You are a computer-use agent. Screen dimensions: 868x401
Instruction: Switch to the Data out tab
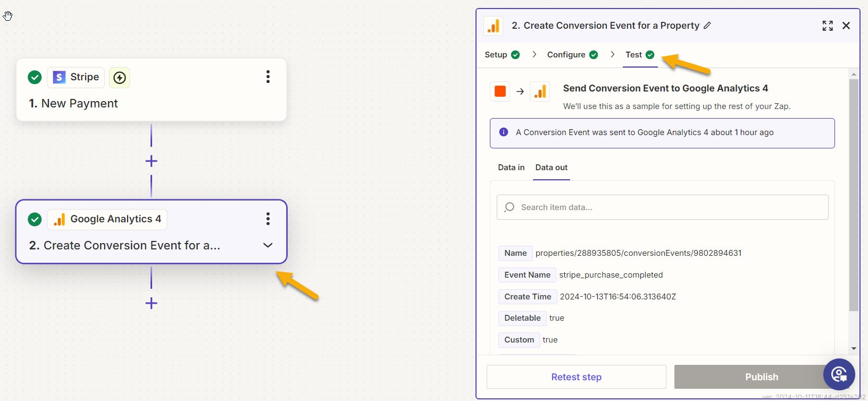click(552, 168)
